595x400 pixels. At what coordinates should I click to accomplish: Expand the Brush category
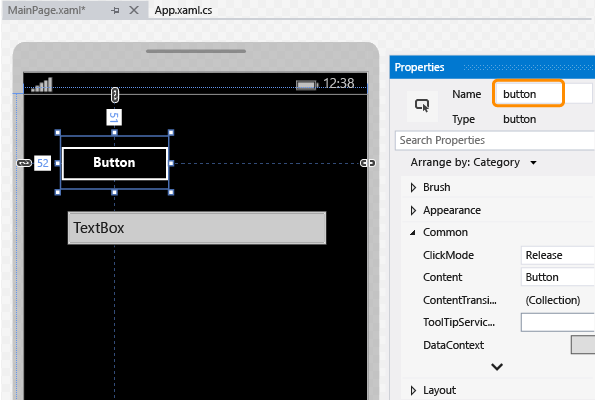413,187
